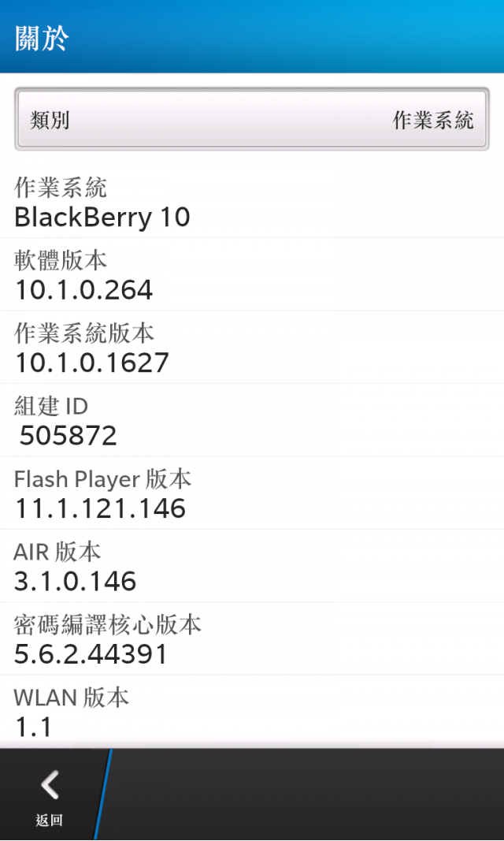Tap the Flash Player 版本 label
This screenshot has height=841, width=504.
pos(102,479)
